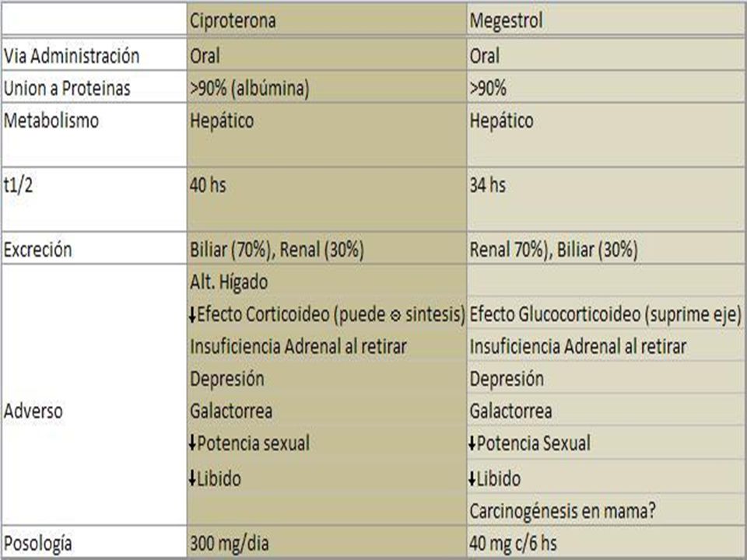The height and width of the screenshot is (560, 747).
Task: Select the Renal 70%), Biliar (30%) cell
Action: [x=606, y=249]
